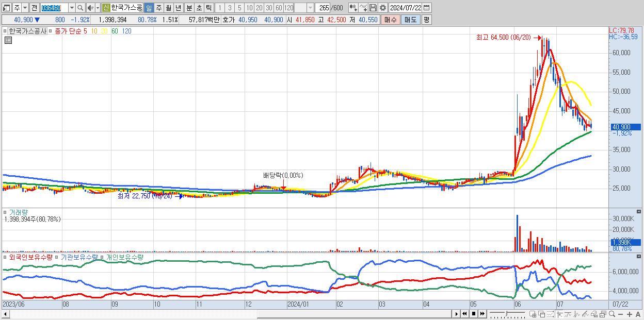Click the A text size icon
The height and width of the screenshot is (320, 644).
coord(638,314)
